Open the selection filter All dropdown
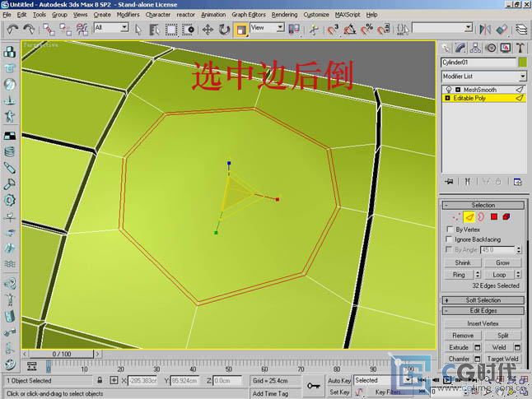 124,27
